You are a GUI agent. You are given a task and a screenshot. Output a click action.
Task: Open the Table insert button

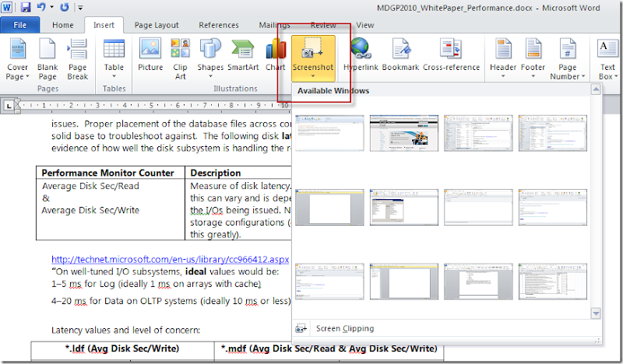coord(114,59)
